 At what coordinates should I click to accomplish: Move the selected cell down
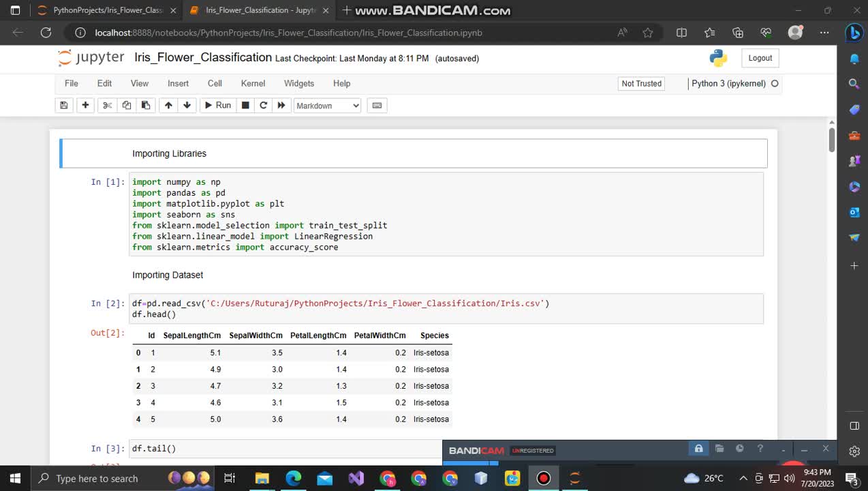pyautogui.click(x=187, y=105)
